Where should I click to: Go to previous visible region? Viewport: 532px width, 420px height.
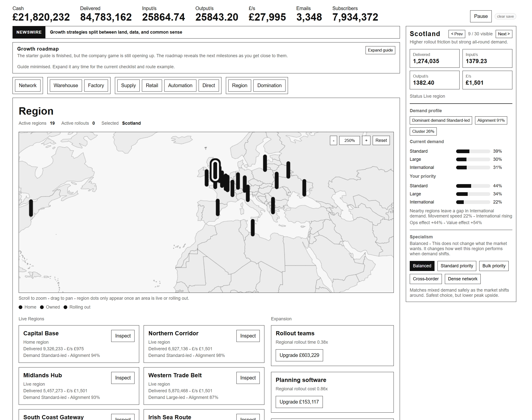click(456, 34)
